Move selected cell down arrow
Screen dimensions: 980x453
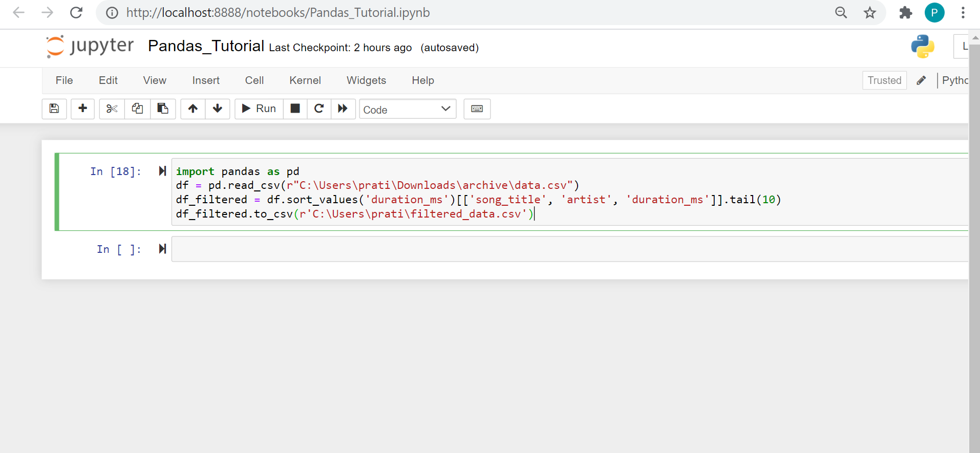[x=218, y=109]
